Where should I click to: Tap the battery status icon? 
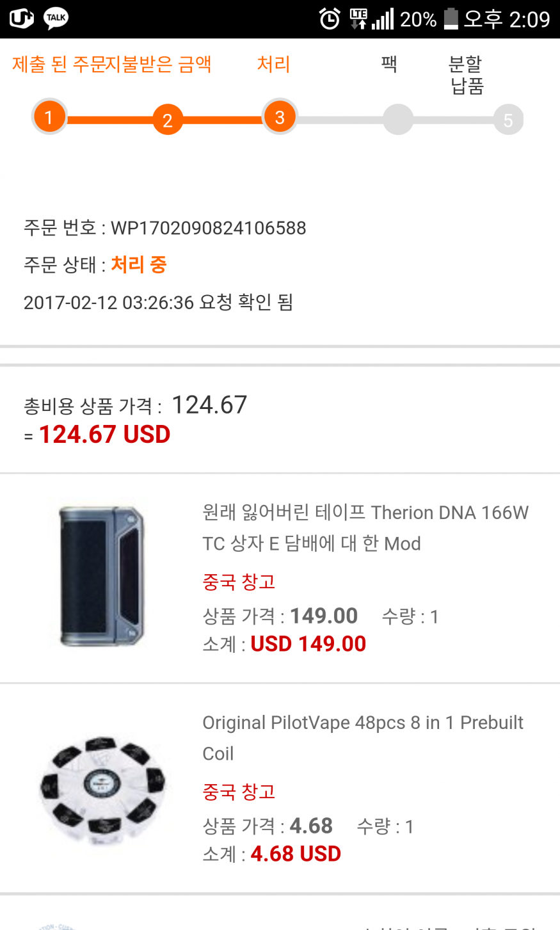(x=451, y=19)
